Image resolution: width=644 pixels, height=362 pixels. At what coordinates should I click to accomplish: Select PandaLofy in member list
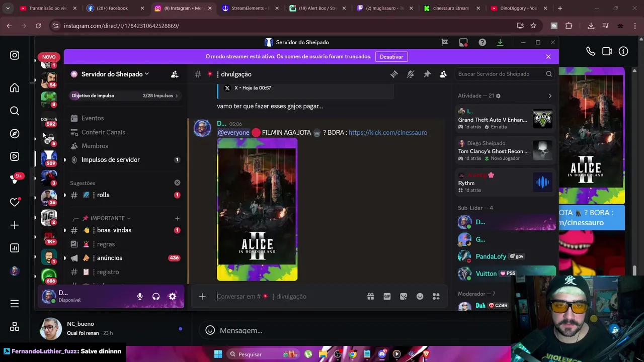(x=506, y=256)
